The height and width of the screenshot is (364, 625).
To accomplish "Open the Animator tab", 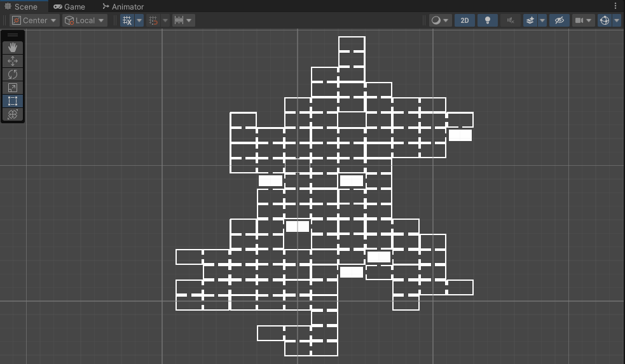I will (x=123, y=6).
